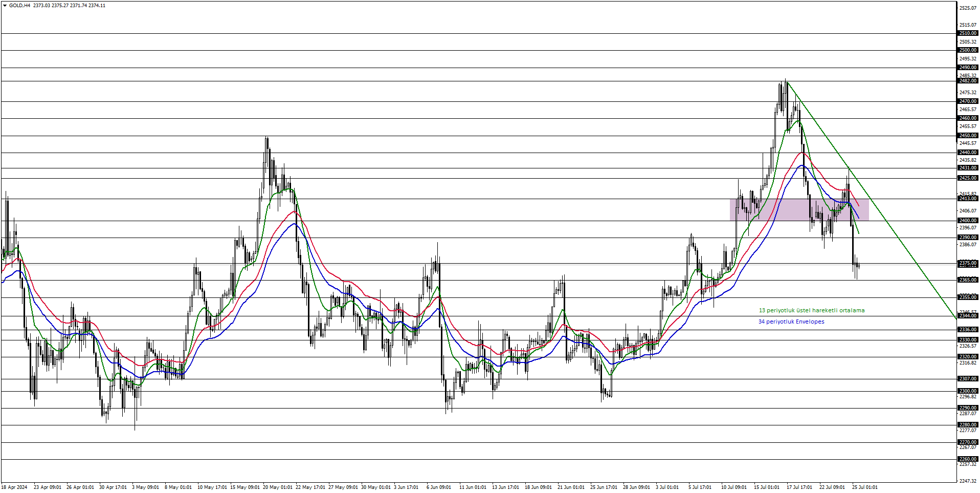Select the 2482.00 price level label

pyautogui.click(x=968, y=81)
